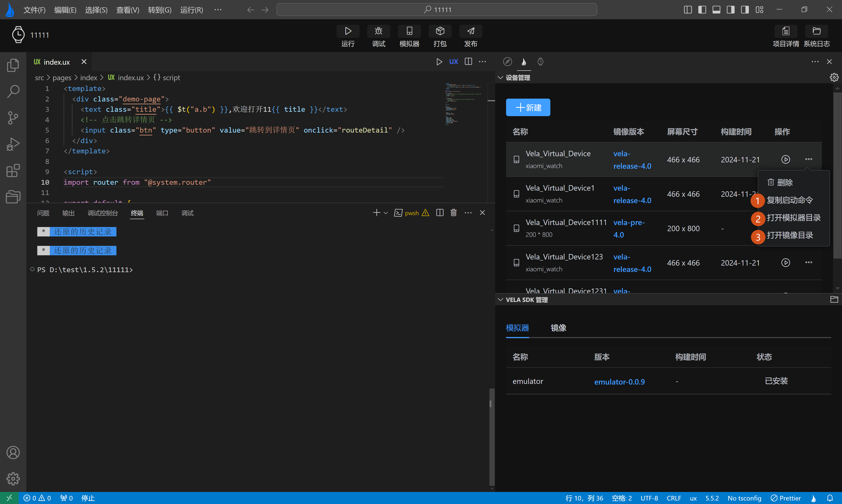Click the Run (运行) toolbar icon
The image size is (842, 504).
[x=348, y=31]
